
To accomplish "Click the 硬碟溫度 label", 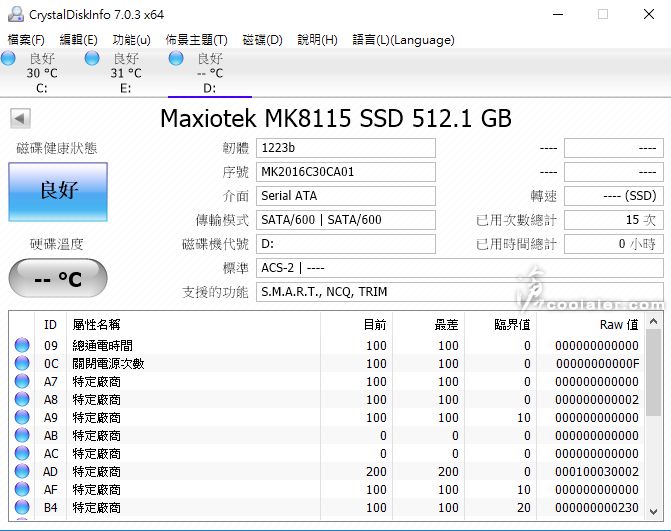I will tap(56, 244).
